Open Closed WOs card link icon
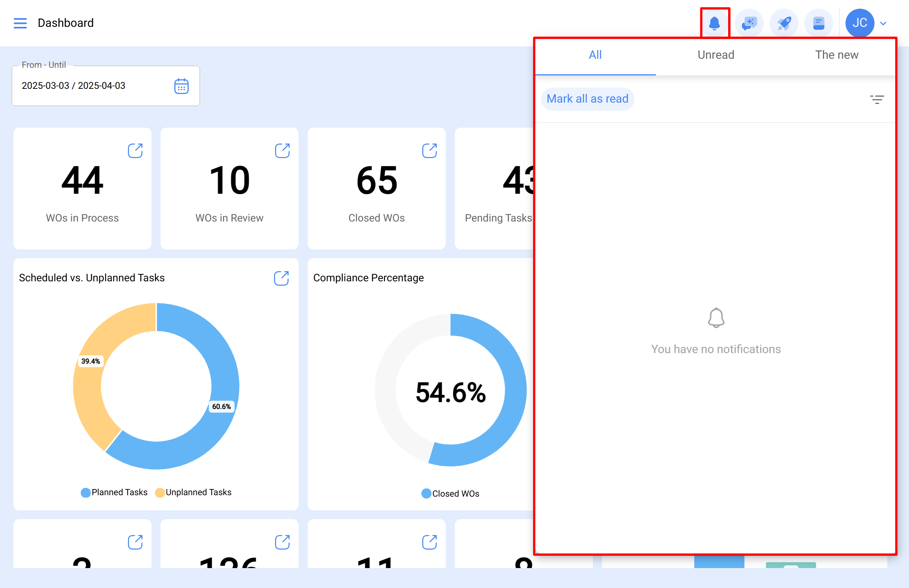The height and width of the screenshot is (588, 909). (429, 150)
